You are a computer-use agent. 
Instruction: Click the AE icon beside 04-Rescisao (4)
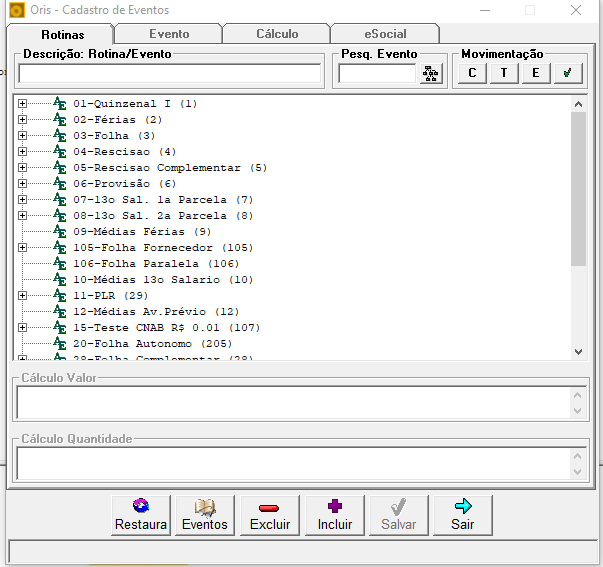(x=60, y=152)
